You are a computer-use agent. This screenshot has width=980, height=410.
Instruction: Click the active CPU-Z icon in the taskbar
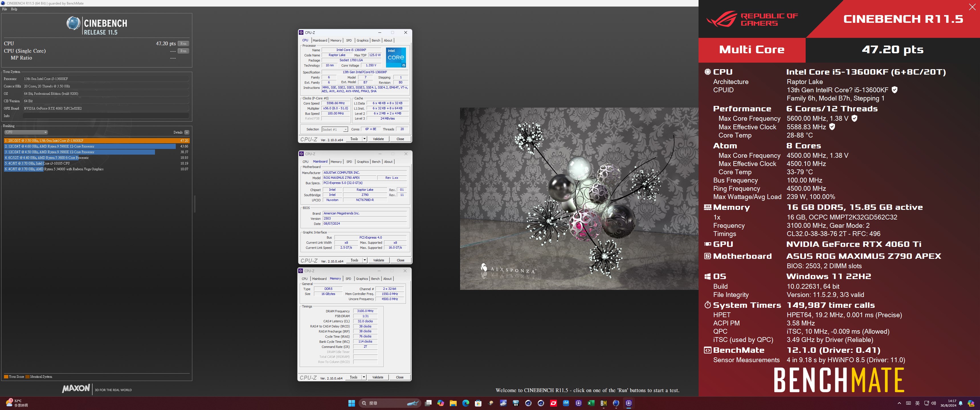click(x=628, y=403)
